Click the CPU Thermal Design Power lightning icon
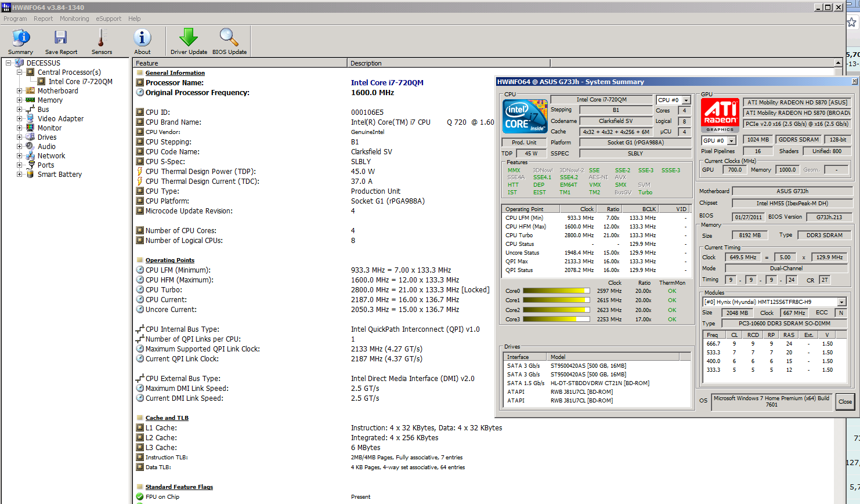The image size is (860, 504). [x=140, y=172]
